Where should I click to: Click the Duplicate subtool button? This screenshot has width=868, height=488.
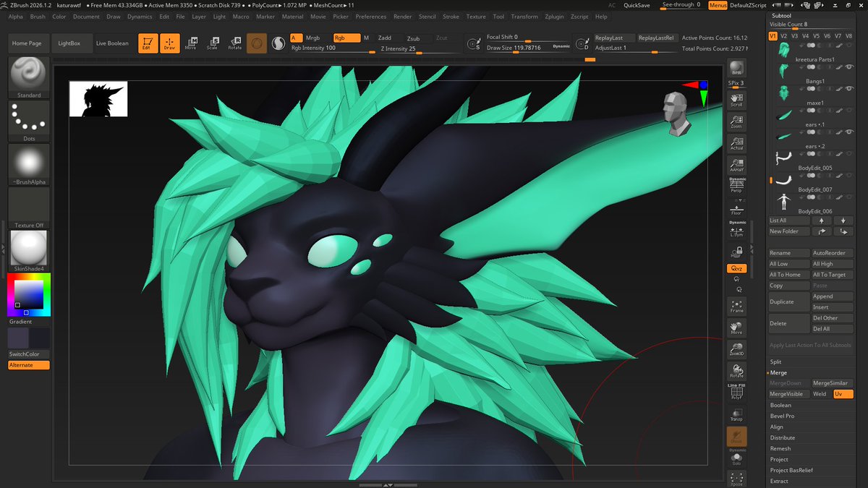click(x=789, y=301)
